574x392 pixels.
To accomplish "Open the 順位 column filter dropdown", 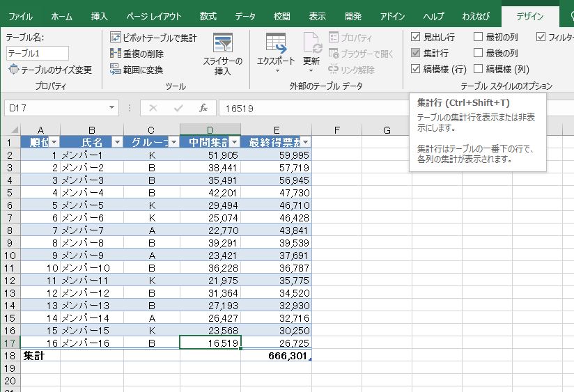I will (54, 142).
